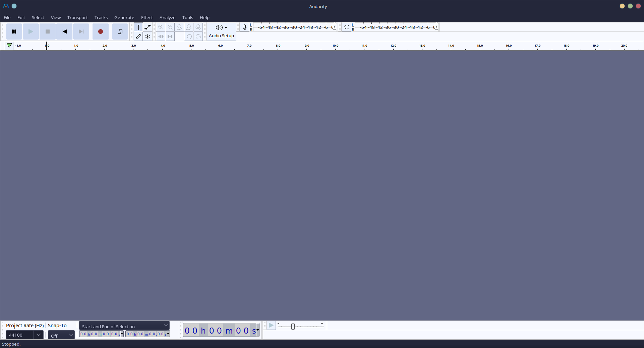Click the teal pin button in the title bar
The height and width of the screenshot is (348, 644).
(14, 6)
